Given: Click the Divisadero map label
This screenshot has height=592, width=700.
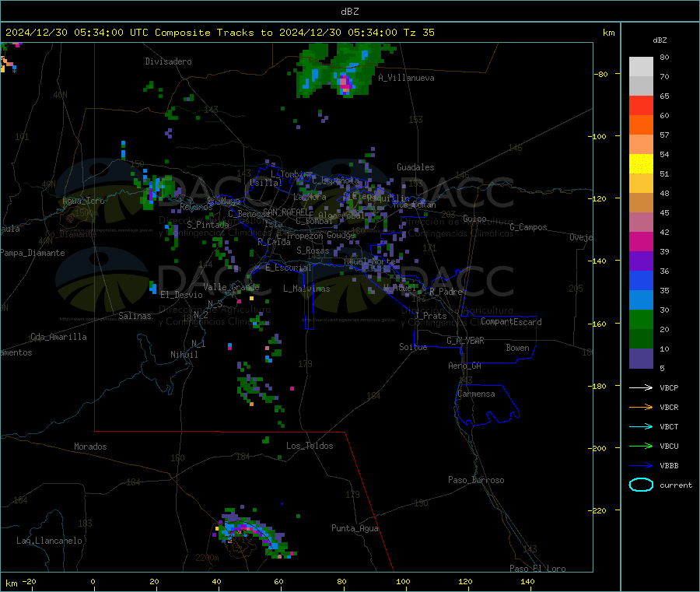Looking at the screenshot, I should 168,61.
